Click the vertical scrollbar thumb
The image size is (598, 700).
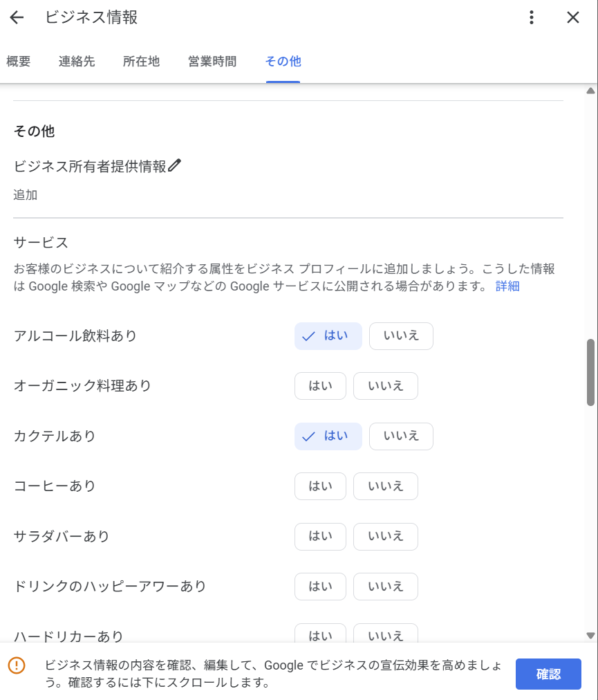click(590, 372)
